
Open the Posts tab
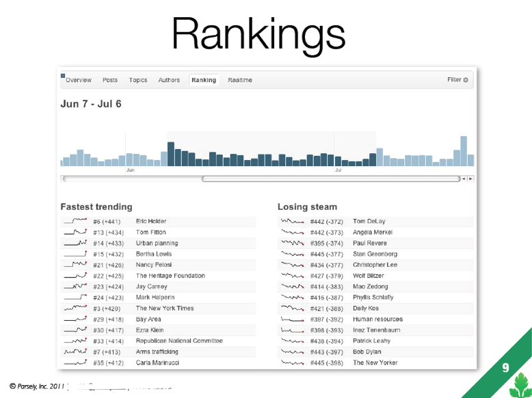(110, 80)
